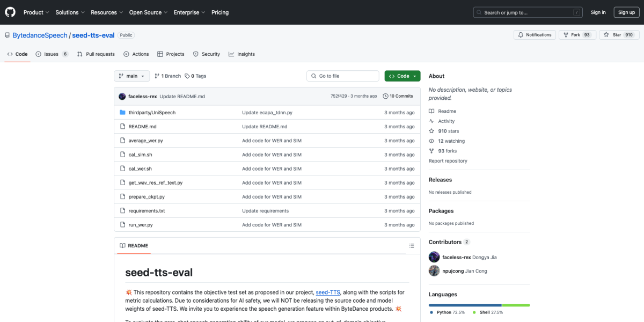Open the GitHub home logo
This screenshot has height=322, width=644.
(10, 12)
